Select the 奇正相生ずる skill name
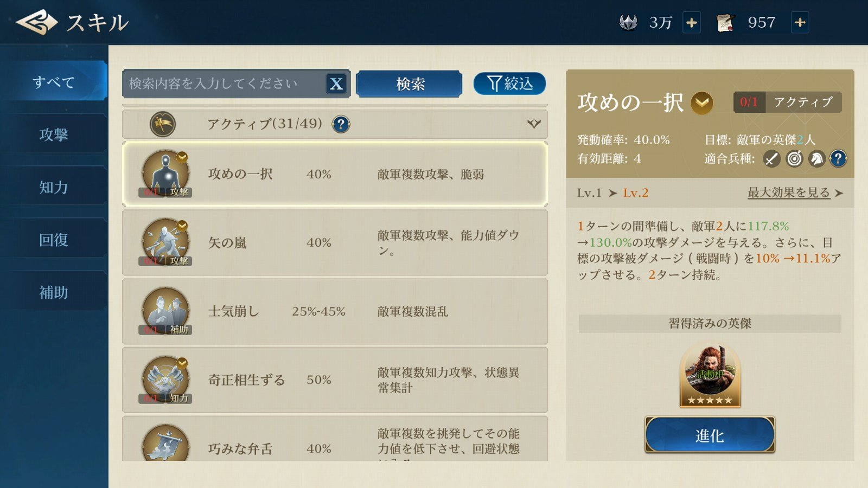This screenshot has width=868, height=488. pos(247,380)
